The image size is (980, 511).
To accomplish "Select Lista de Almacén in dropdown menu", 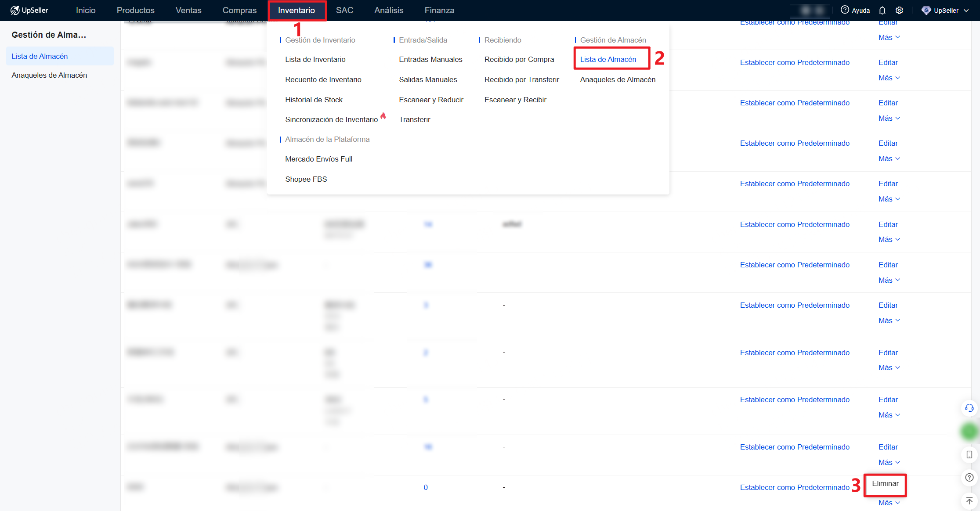I will click(x=608, y=59).
